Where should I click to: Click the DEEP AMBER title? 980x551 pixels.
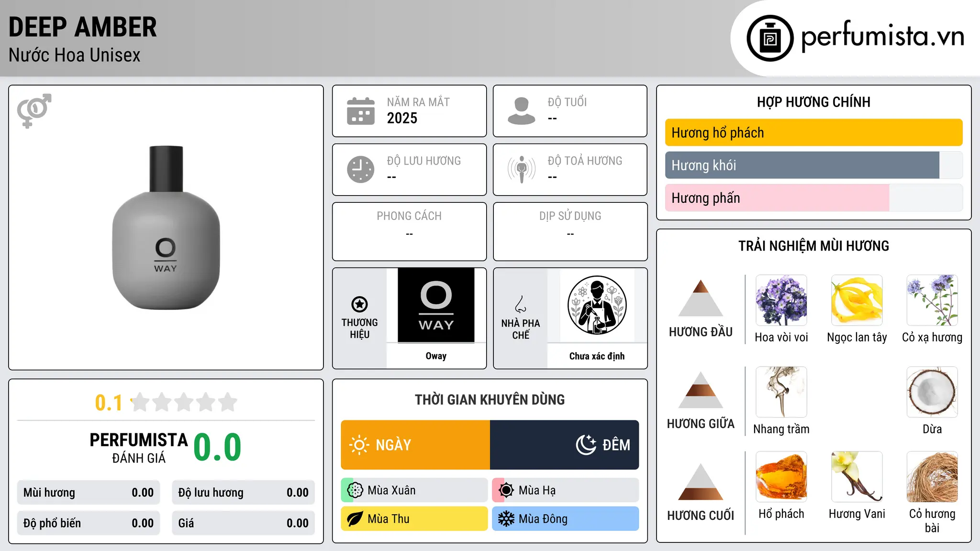83,27
